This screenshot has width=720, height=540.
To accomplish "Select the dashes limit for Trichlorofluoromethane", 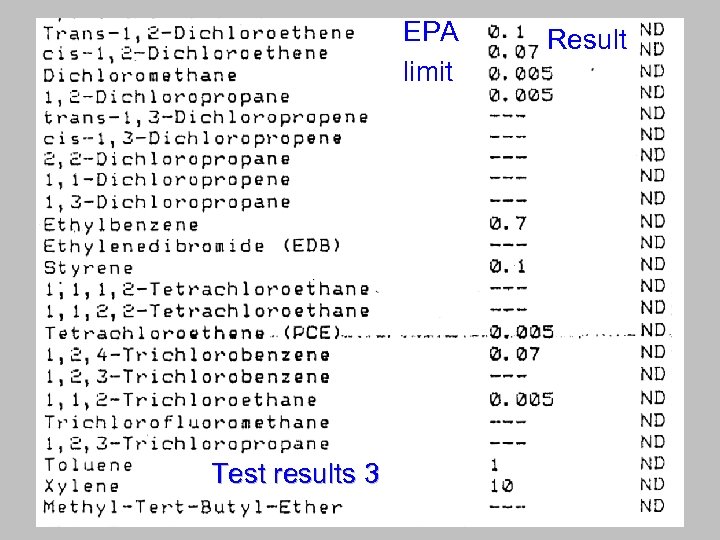I will [508, 421].
